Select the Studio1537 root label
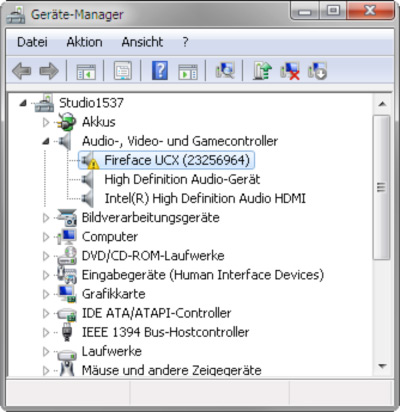The height and width of the screenshot is (412, 400). coord(91,103)
